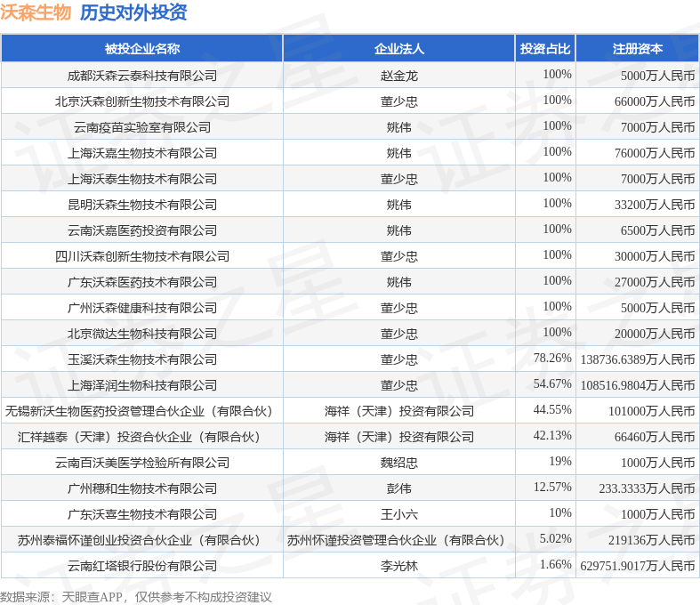
Task: Select 上海沃泰生物技术有限公司 cell
Action: [x=142, y=179]
